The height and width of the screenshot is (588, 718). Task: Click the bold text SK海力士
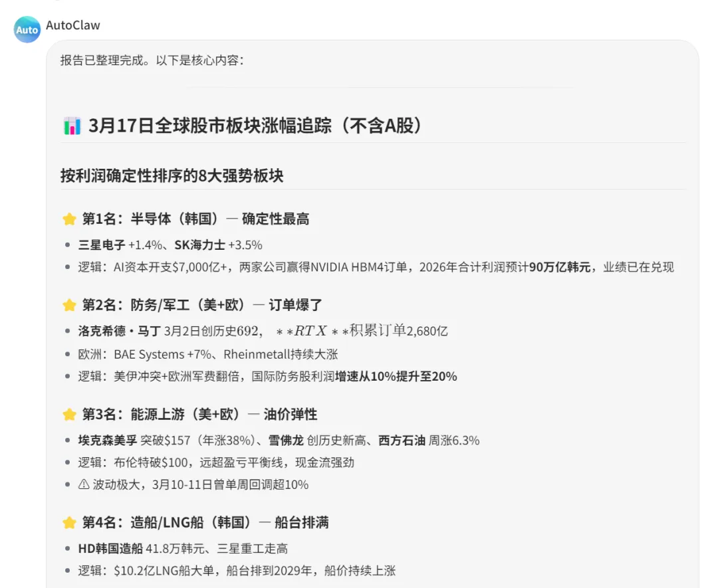tap(199, 245)
